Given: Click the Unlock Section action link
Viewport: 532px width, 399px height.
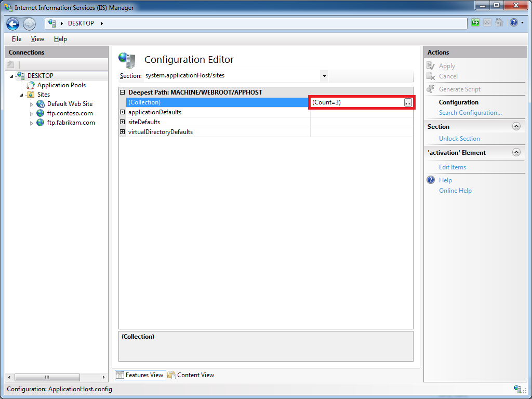Looking at the screenshot, I should coord(459,139).
